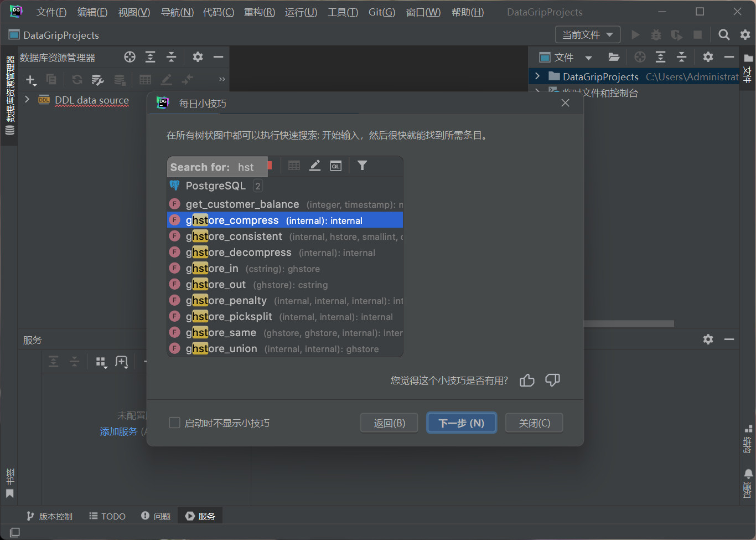This screenshot has width=756, height=540.
Task: Open the 编辑(E) menu
Action: coord(92,12)
